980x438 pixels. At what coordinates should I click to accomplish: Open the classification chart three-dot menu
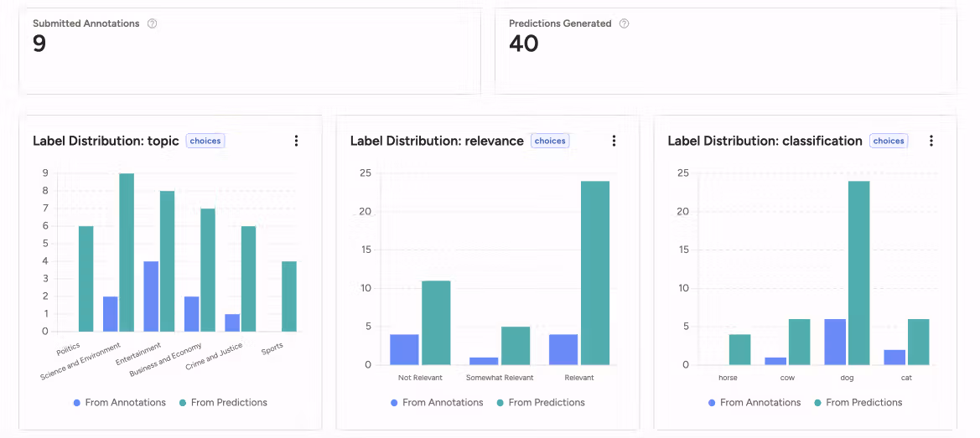(931, 141)
